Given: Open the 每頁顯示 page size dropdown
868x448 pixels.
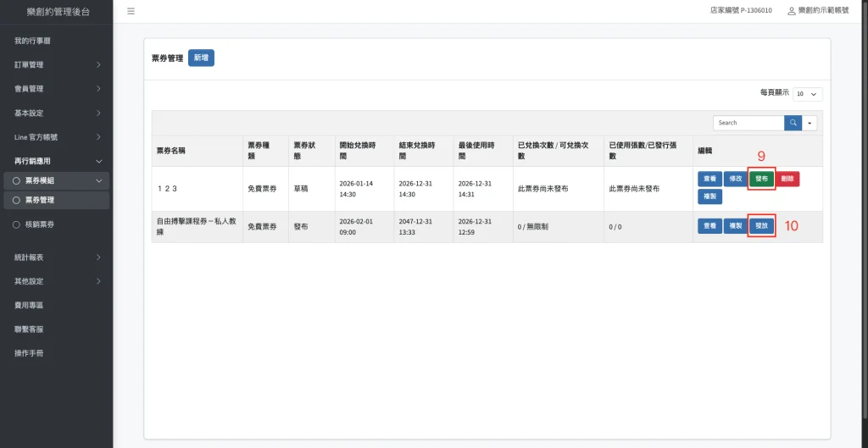Looking at the screenshot, I should point(808,94).
